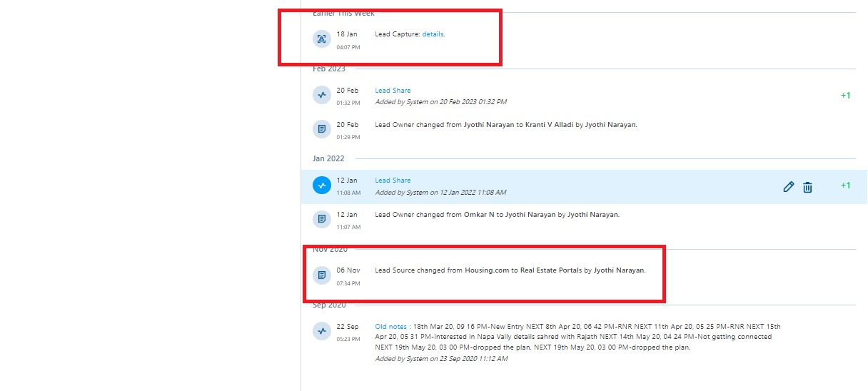Edit the 12 Jan Lead Share activity with the pencil icon
The width and height of the screenshot is (868, 391).
coord(788,187)
